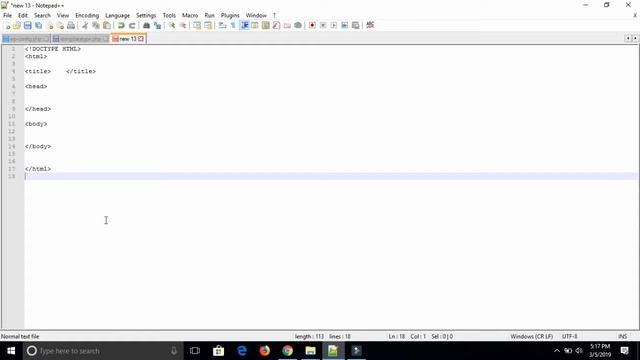Toggle Word Wrap in the toolbar
Screen dimensions: 640x360
click(x=222, y=25)
